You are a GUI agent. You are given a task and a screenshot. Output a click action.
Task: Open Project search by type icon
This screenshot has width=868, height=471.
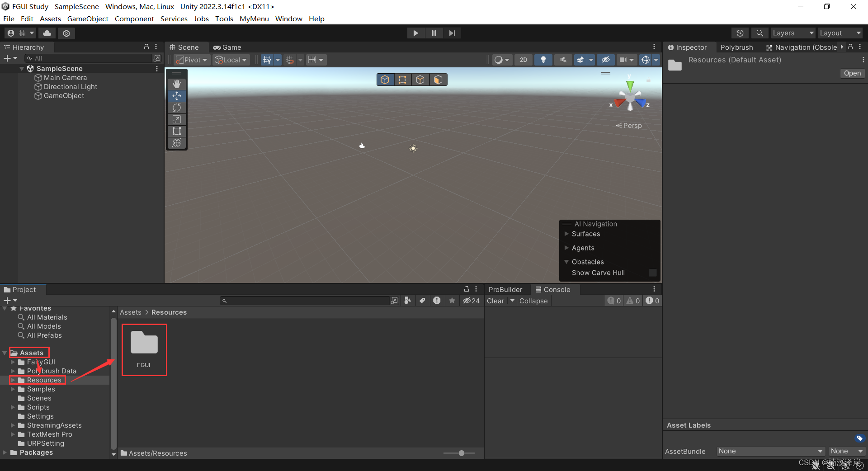408,301
